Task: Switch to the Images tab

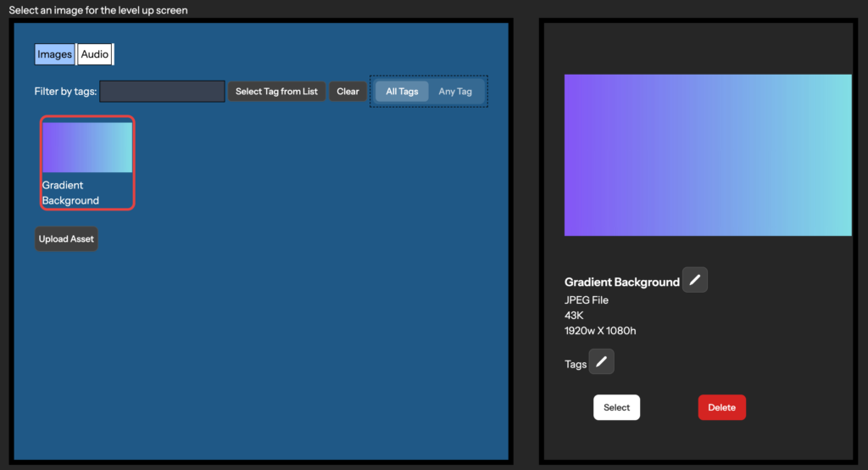Action: tap(54, 54)
